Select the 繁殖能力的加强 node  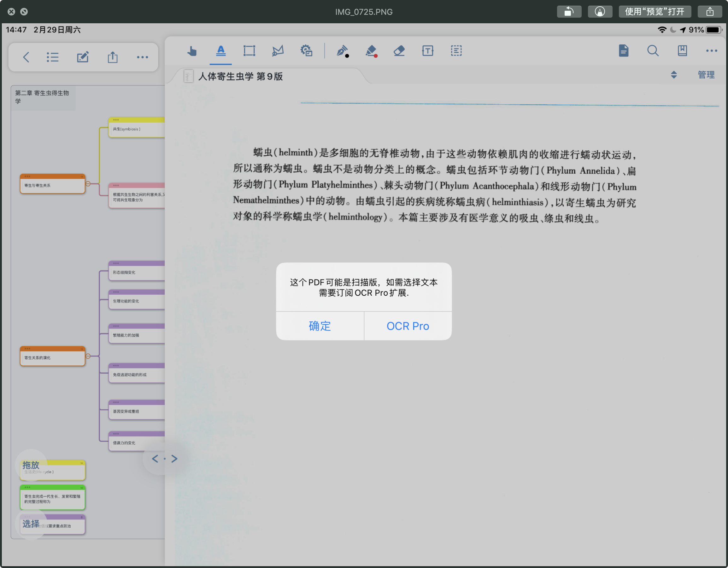click(x=137, y=333)
